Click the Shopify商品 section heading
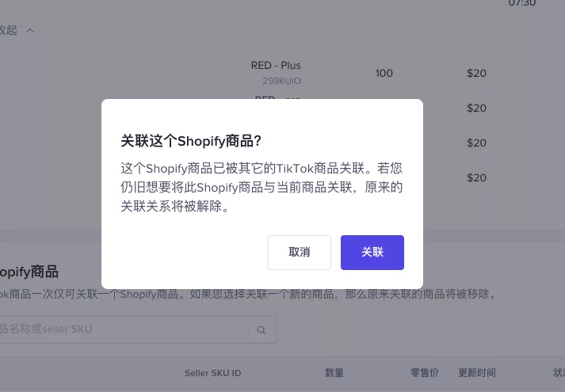The width and height of the screenshot is (565, 392). pos(29,272)
